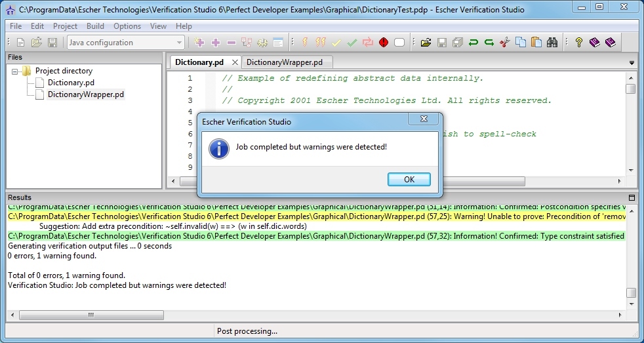Collapse the Project directory tree node
644x343 pixels.
[15, 71]
